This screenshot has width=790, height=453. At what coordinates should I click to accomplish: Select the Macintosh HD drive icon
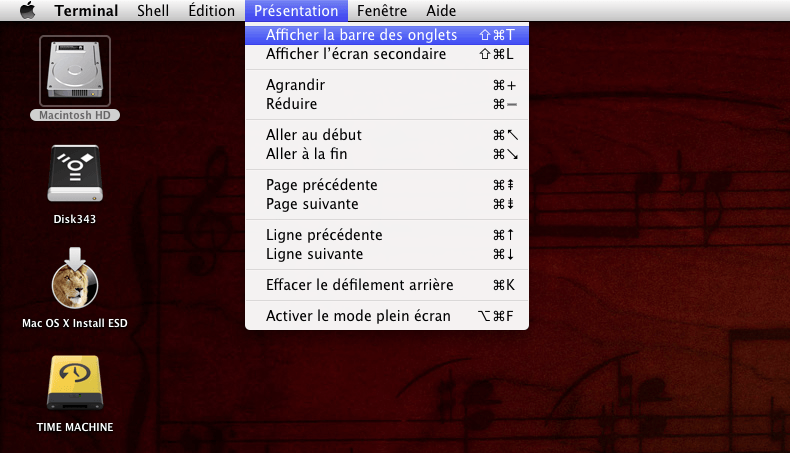tap(75, 71)
